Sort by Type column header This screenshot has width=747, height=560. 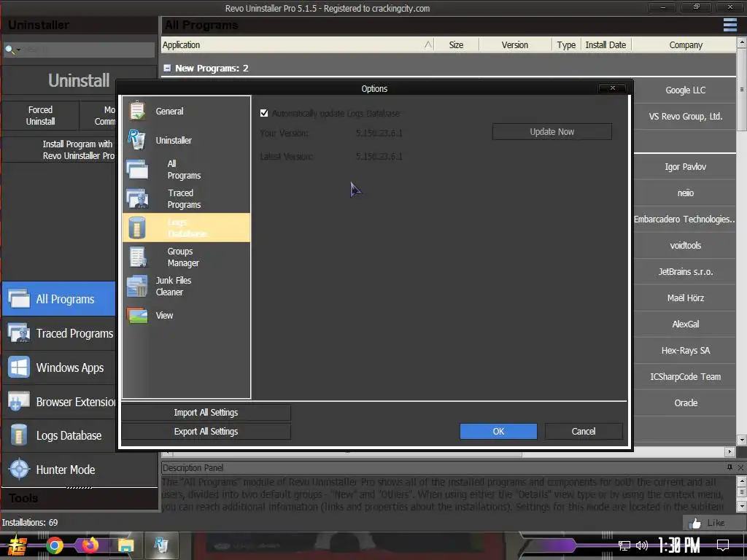pos(566,44)
